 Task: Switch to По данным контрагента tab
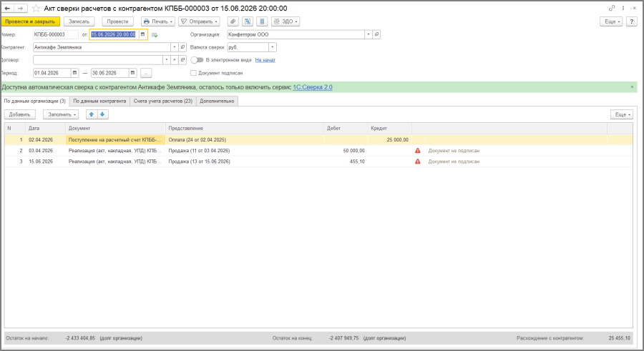click(x=99, y=101)
